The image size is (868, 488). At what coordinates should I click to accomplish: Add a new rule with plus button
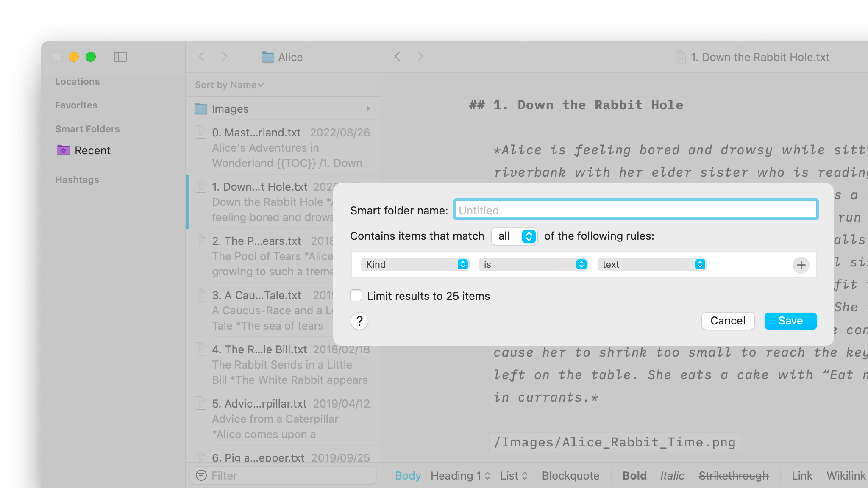click(801, 265)
